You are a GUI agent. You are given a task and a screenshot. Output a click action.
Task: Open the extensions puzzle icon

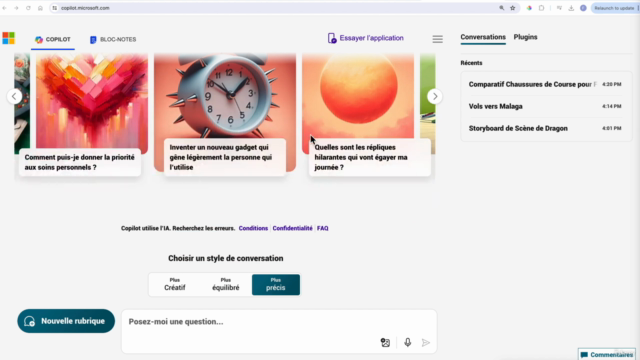(541, 8)
